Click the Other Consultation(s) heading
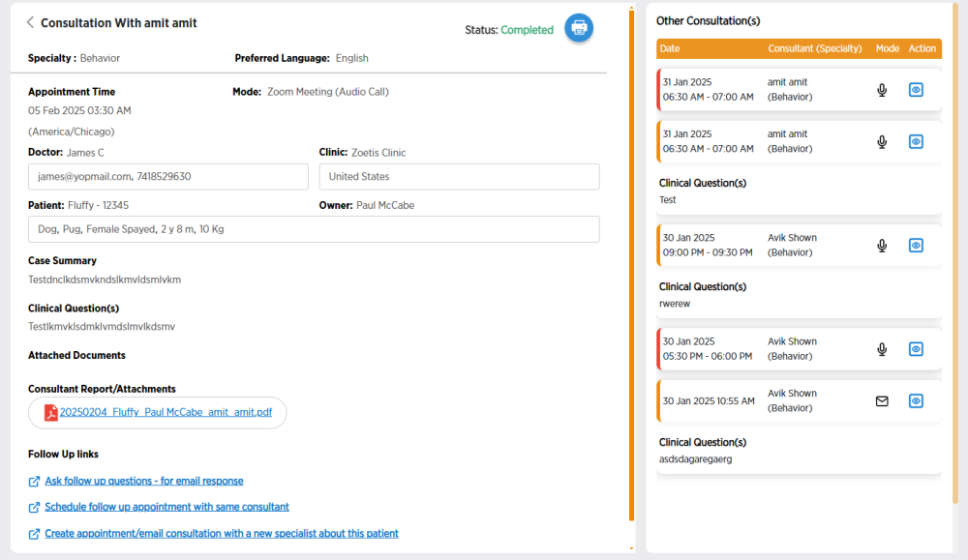 coord(709,21)
